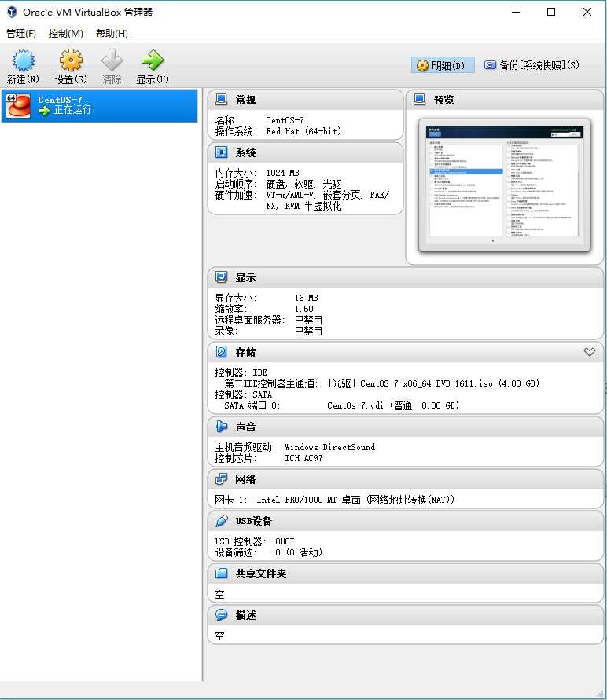
Task: Open the 常规 section header link
Action: [x=245, y=100]
